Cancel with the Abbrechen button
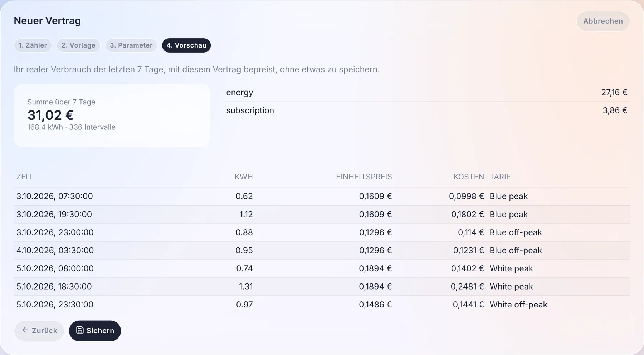The height and width of the screenshot is (355, 644). click(603, 21)
